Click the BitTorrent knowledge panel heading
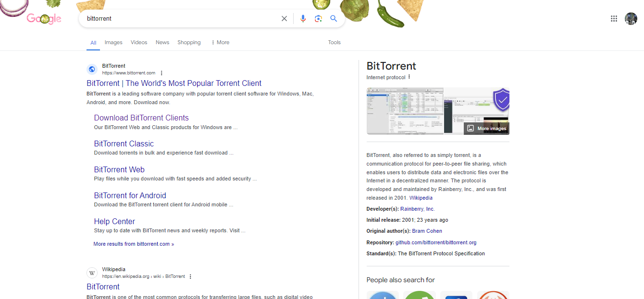 point(391,66)
